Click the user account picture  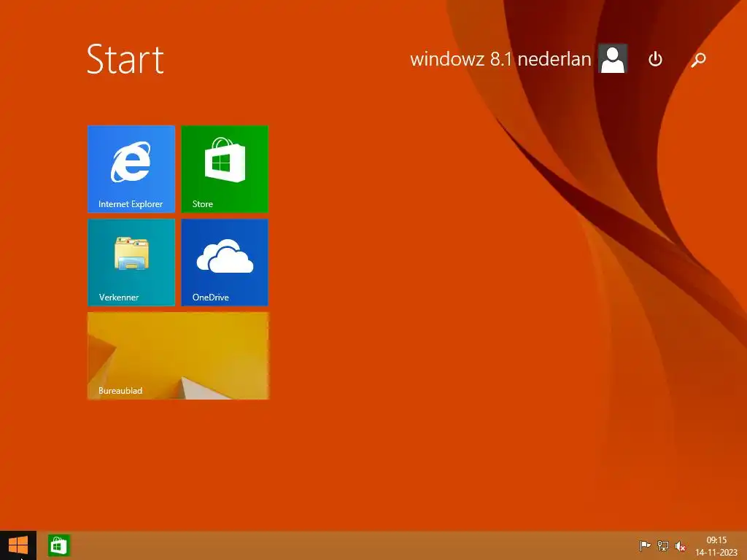pyautogui.click(x=613, y=58)
